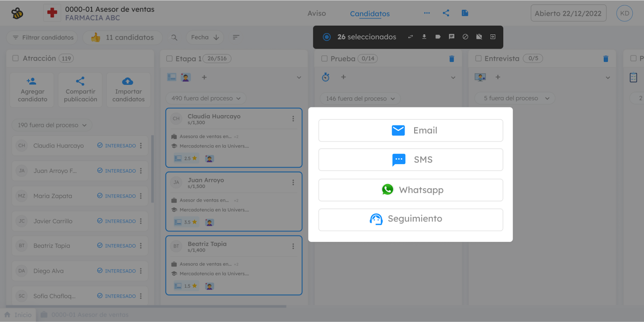The width and height of the screenshot is (644, 322).
Task: Open options for Maria Zapata row
Action: [141, 196]
